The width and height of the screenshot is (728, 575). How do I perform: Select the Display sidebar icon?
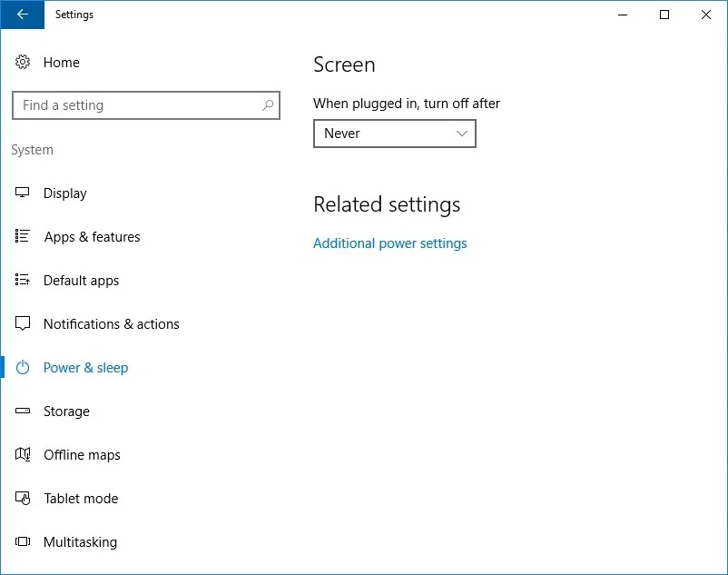(23, 193)
